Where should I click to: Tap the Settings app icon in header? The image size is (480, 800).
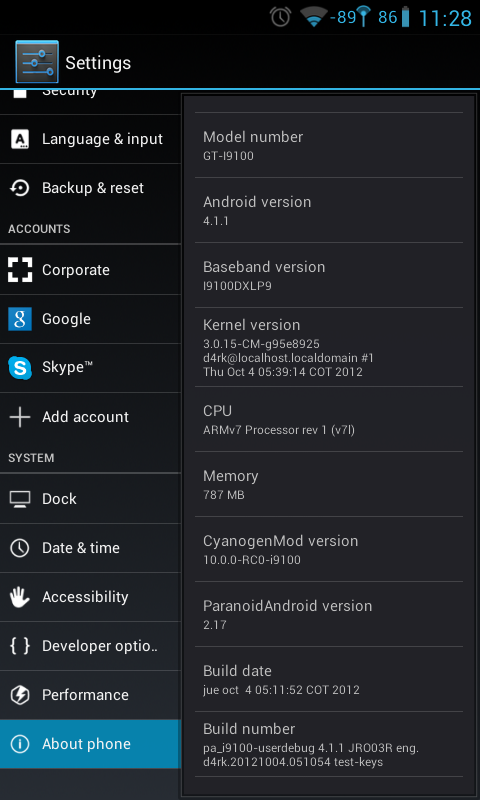coord(37,62)
